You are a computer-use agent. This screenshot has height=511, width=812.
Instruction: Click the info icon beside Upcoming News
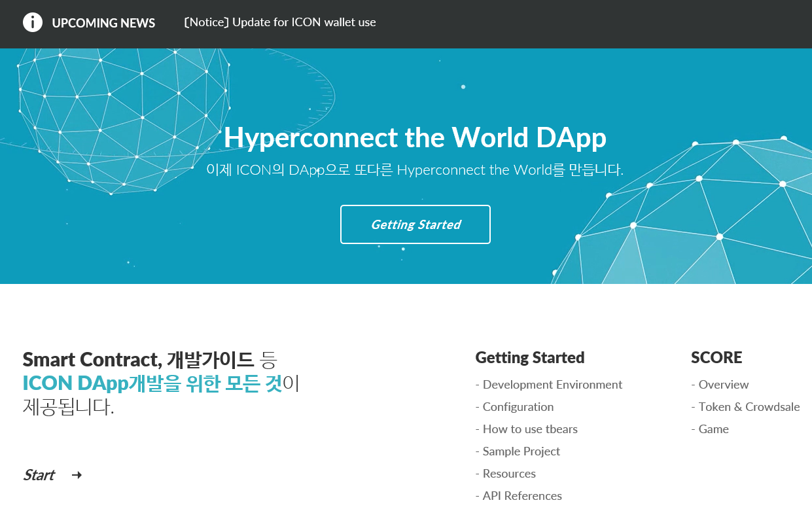click(33, 22)
